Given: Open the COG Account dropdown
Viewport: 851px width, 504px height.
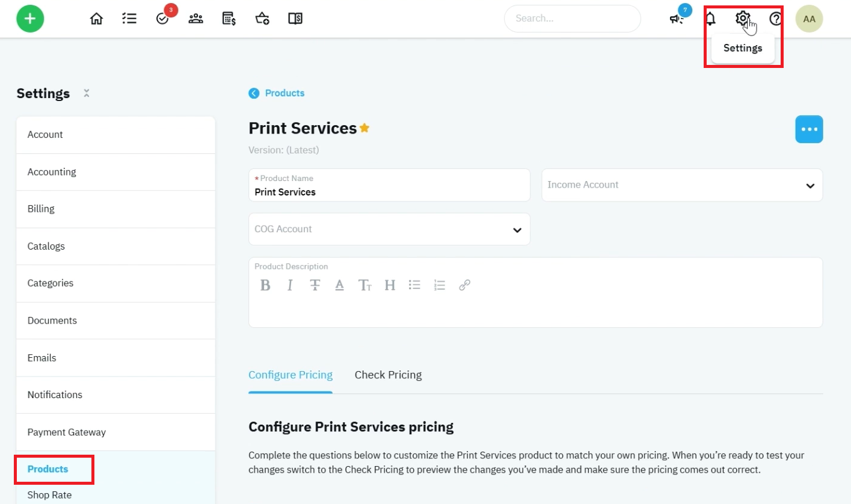Looking at the screenshot, I should 389,229.
